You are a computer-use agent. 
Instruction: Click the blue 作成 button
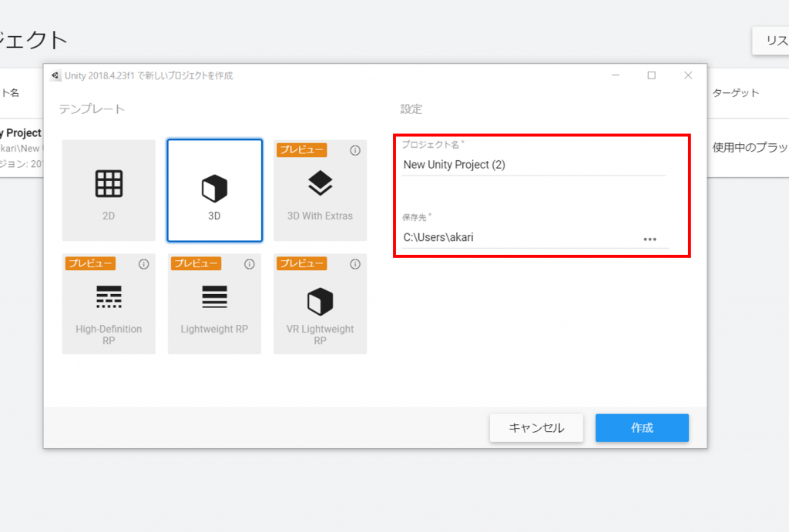[642, 428]
